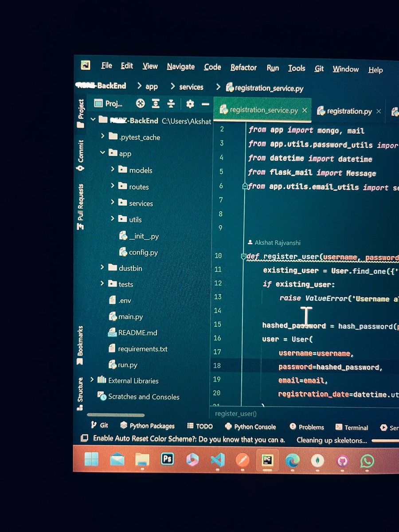Open the Python Console tool window
This screenshot has width=399, height=532.
pyautogui.click(x=250, y=426)
